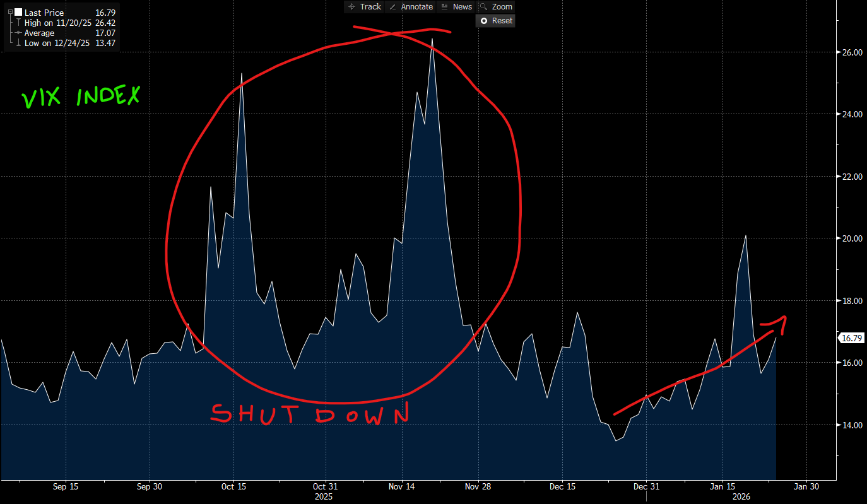Select the red SHUT DOWN annotation text
This screenshot has width=867, height=504.
click(x=309, y=414)
